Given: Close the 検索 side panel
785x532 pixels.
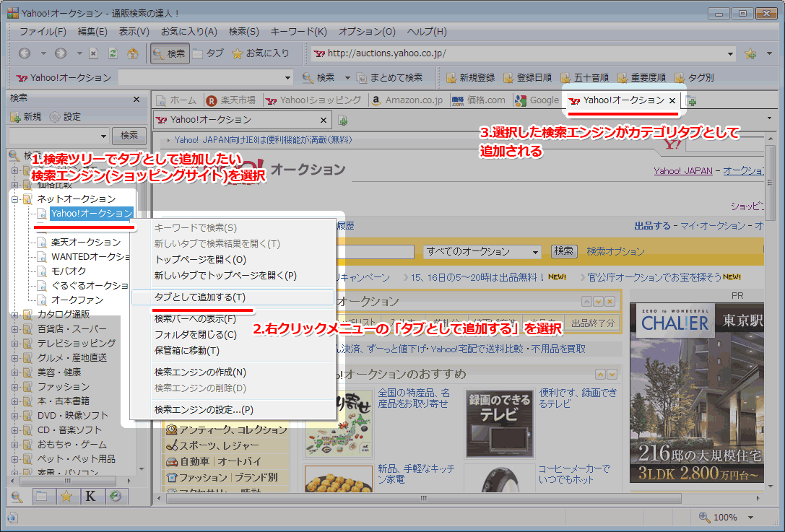Looking at the screenshot, I should (136, 99).
